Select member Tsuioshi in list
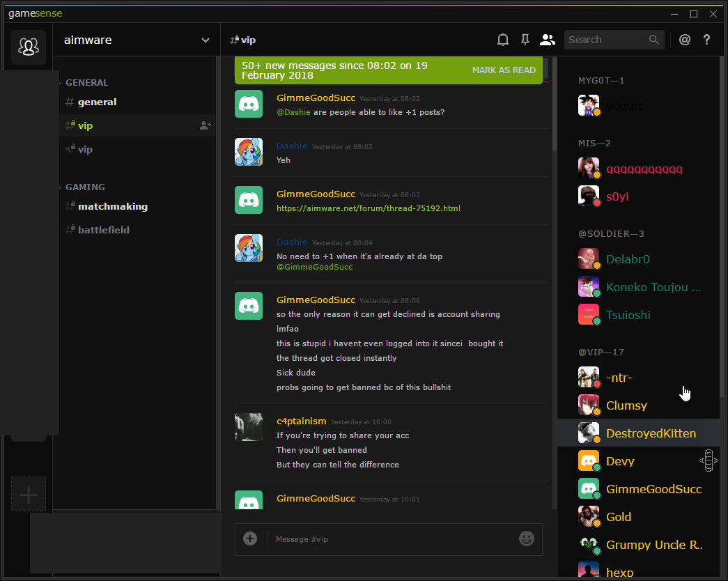This screenshot has height=581, width=728. [x=638, y=315]
